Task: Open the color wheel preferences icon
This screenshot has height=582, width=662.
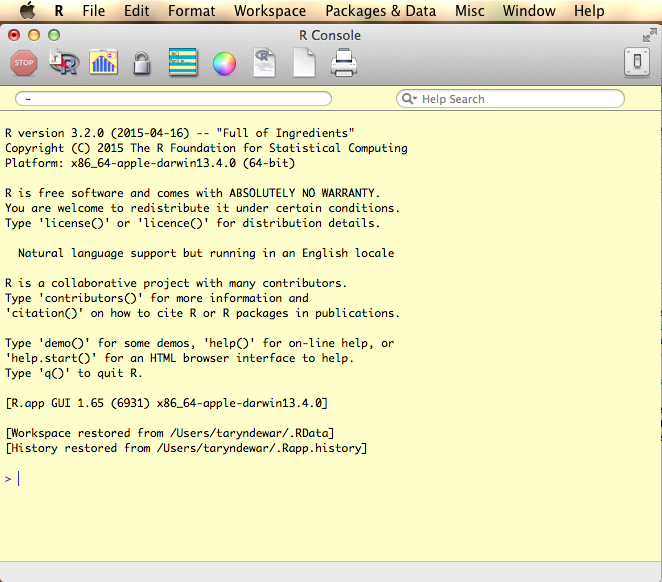Action: pyautogui.click(x=224, y=64)
